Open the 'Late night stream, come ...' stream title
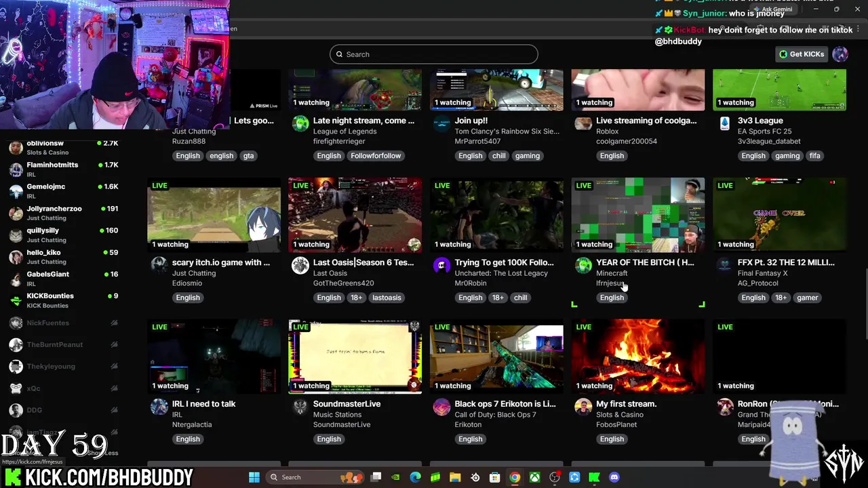868x488 pixels. tap(363, 121)
